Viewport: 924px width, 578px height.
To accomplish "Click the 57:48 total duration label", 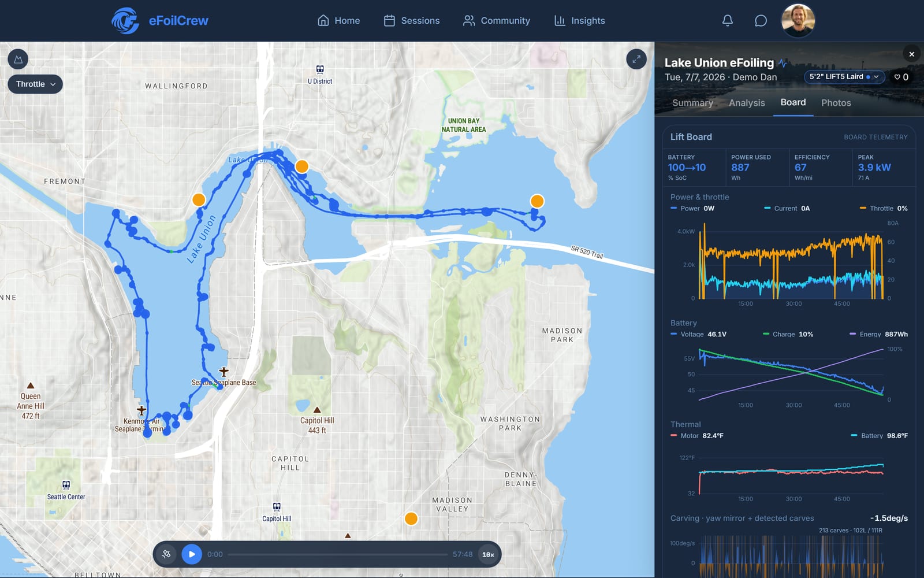I will pos(463,554).
